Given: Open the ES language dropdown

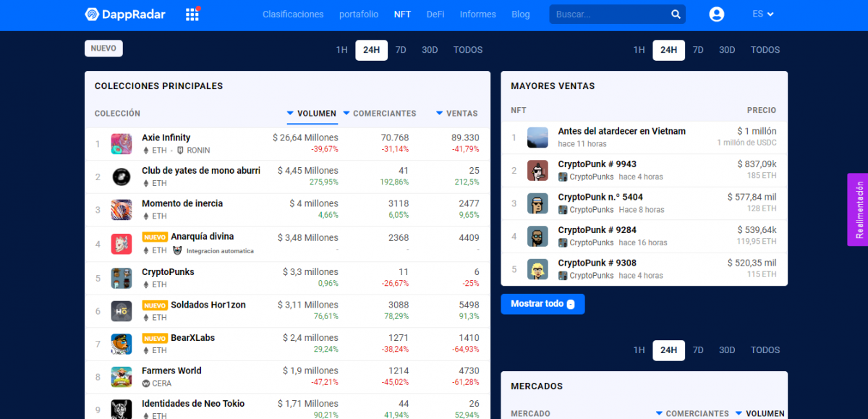Looking at the screenshot, I should pos(762,14).
